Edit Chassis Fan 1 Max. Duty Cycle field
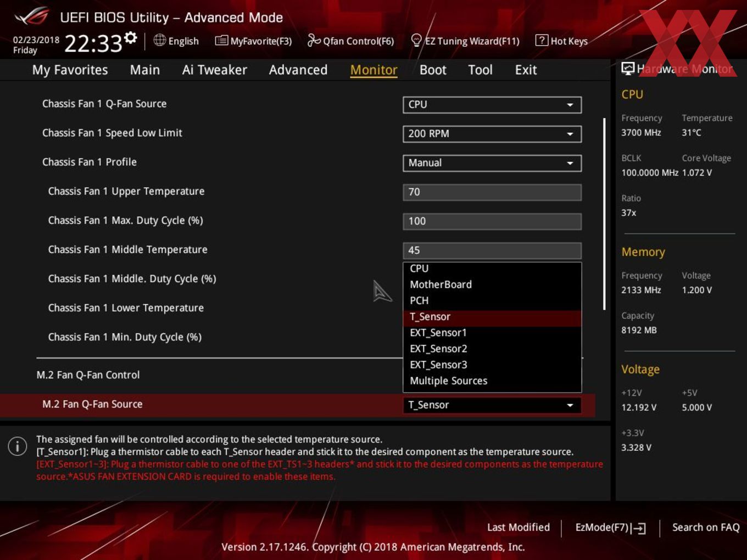The height and width of the screenshot is (560, 747). click(x=492, y=221)
